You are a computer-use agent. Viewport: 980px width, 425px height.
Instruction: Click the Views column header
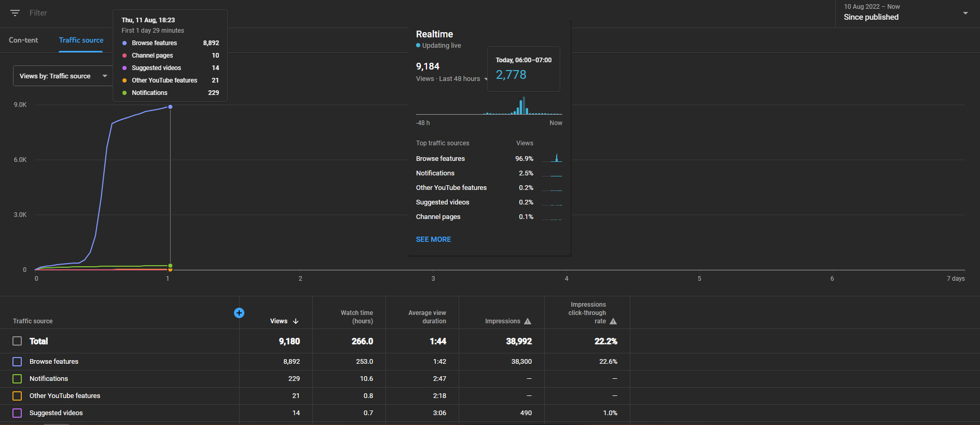point(279,321)
